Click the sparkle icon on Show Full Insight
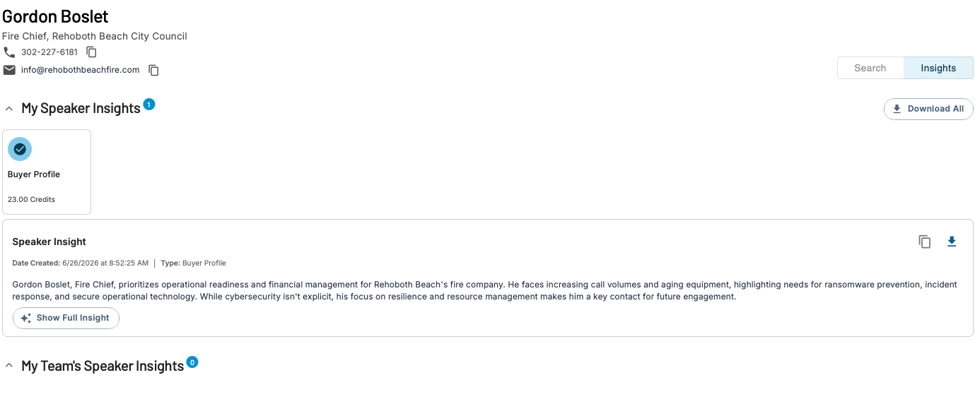 (x=26, y=318)
